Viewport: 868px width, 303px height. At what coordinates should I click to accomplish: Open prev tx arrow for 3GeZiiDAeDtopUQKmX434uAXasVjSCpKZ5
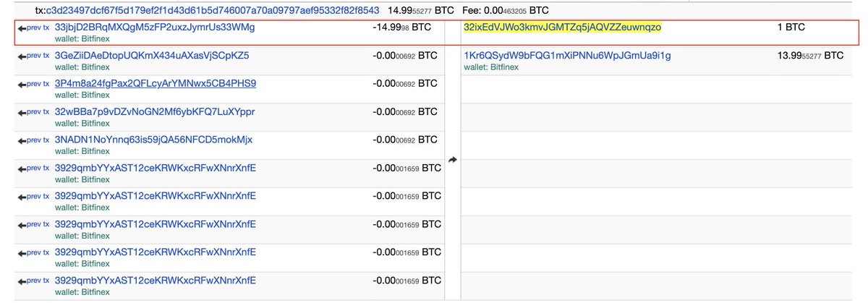click(34, 56)
